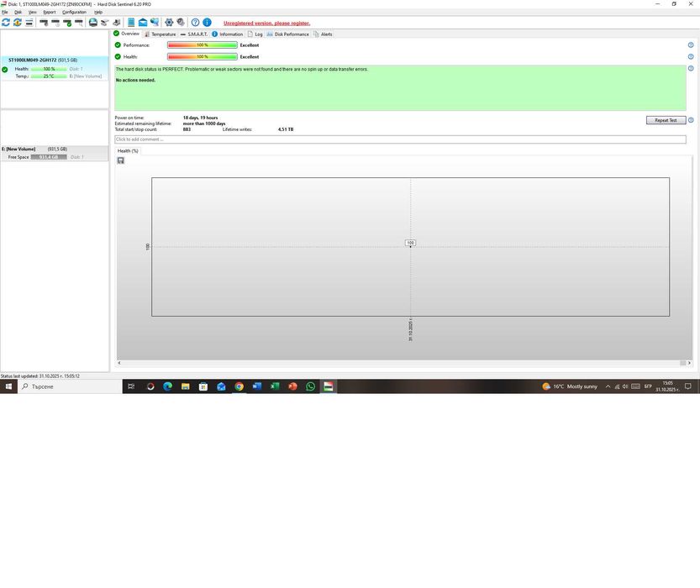Image resolution: width=700 pixels, height=588 pixels.
Task: Click the blue Refresh arrows toolbar icon
Action: click(6, 23)
